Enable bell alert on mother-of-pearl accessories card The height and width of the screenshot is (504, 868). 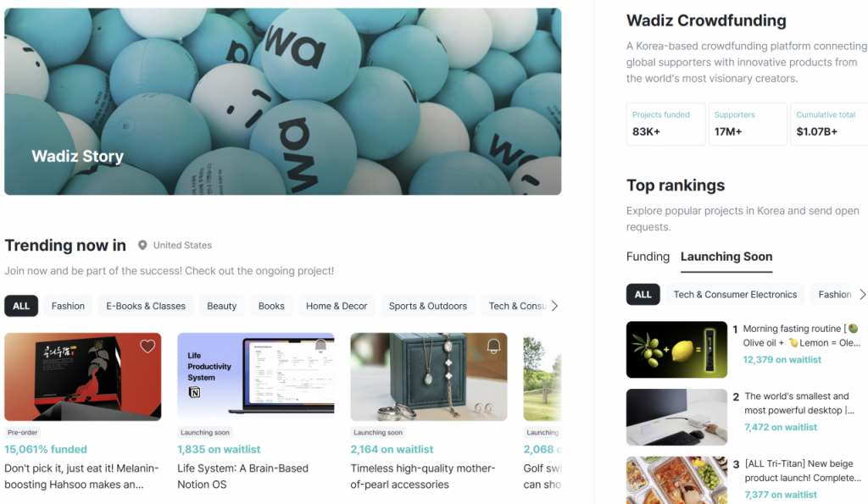(x=494, y=346)
